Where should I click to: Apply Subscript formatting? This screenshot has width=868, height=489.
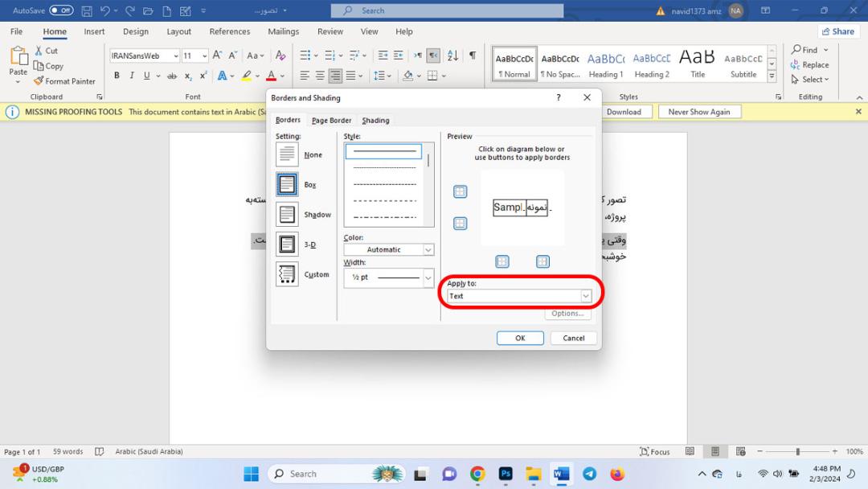pos(188,76)
